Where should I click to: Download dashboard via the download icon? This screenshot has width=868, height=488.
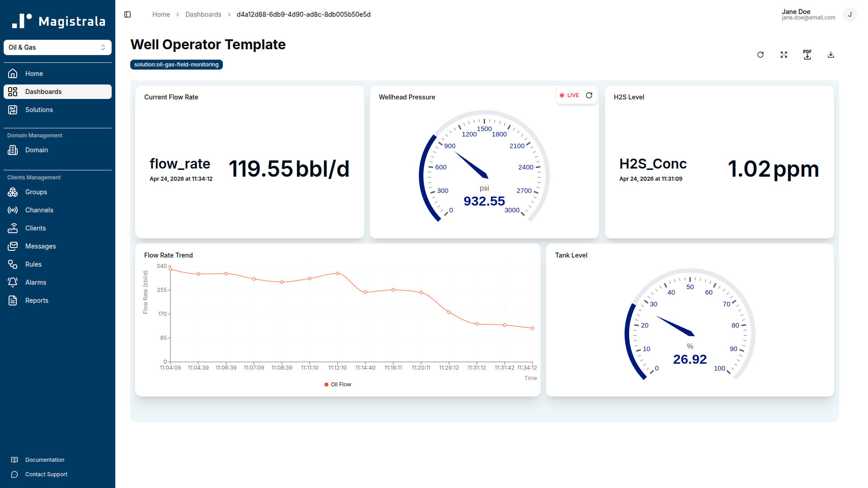click(x=830, y=54)
